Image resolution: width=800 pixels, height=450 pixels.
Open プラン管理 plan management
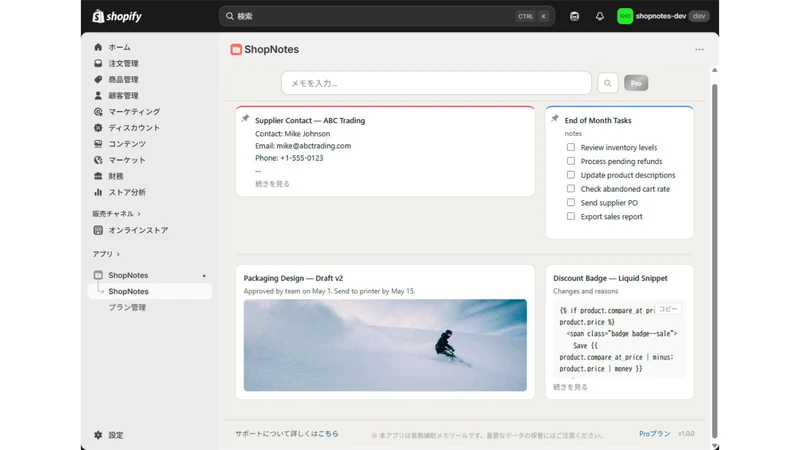tap(127, 307)
